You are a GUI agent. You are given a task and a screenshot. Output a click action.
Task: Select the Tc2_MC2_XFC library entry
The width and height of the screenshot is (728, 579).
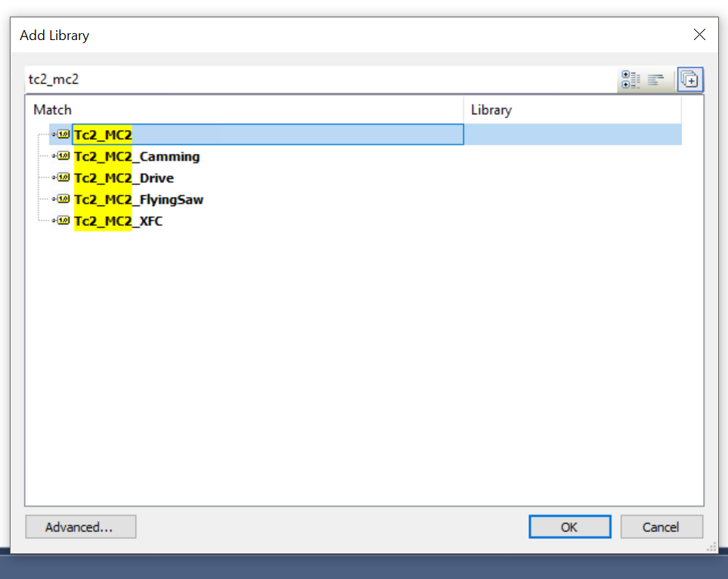(119, 221)
